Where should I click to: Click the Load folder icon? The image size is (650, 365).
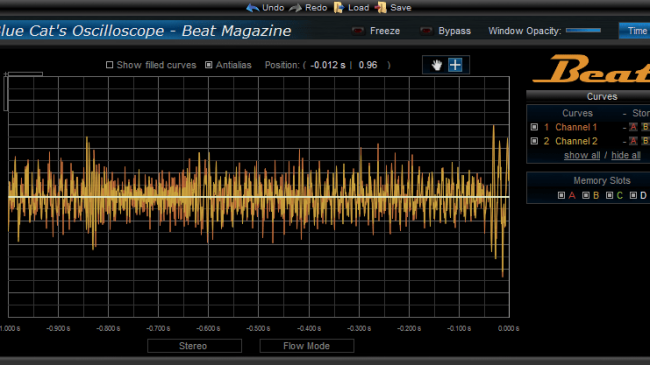(x=339, y=7)
